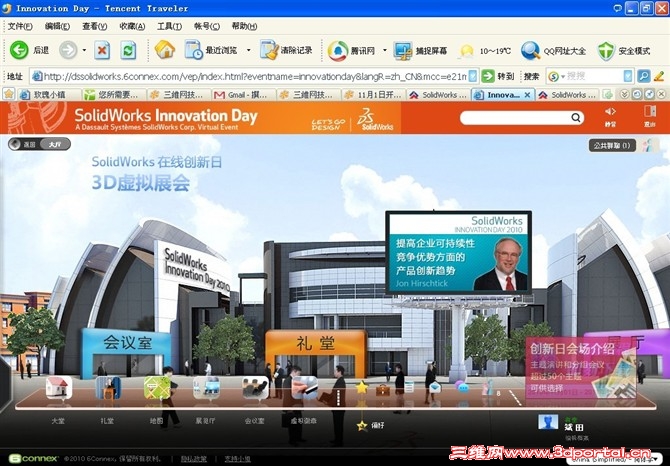
Task: Click the house icon for 大堂
Action: pos(59,387)
